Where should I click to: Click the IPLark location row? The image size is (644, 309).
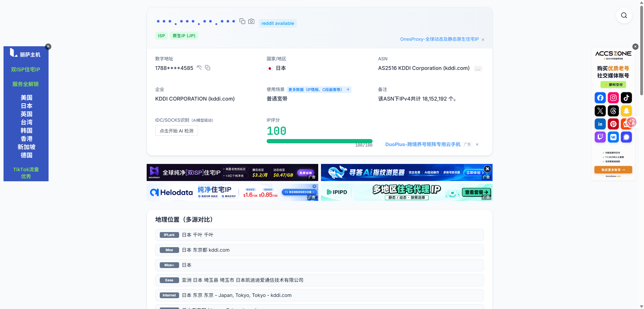pyautogui.click(x=319, y=235)
